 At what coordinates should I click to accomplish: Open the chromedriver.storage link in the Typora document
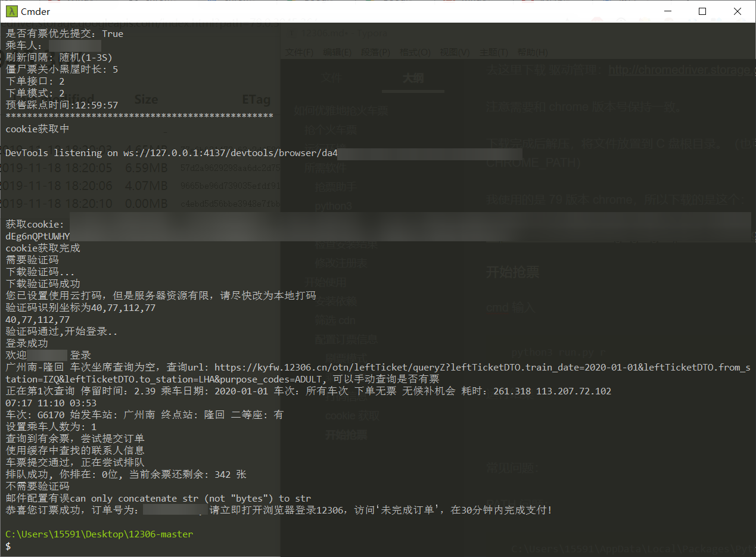[682, 70]
